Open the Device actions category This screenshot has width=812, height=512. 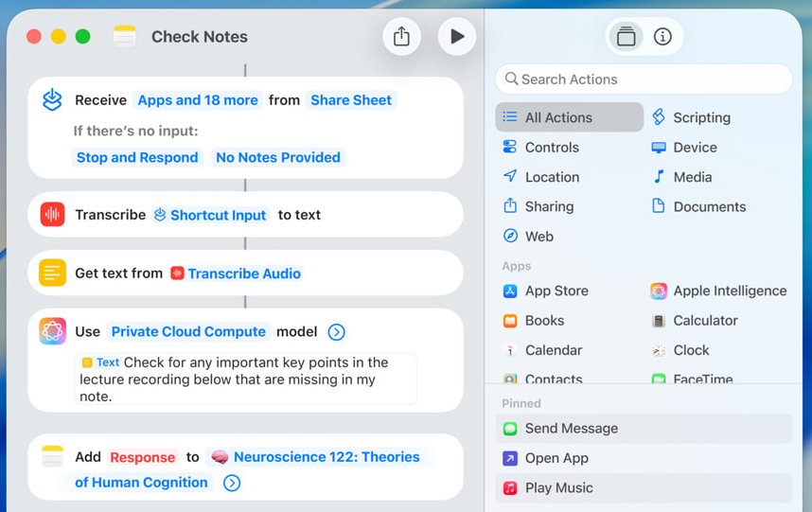point(694,148)
